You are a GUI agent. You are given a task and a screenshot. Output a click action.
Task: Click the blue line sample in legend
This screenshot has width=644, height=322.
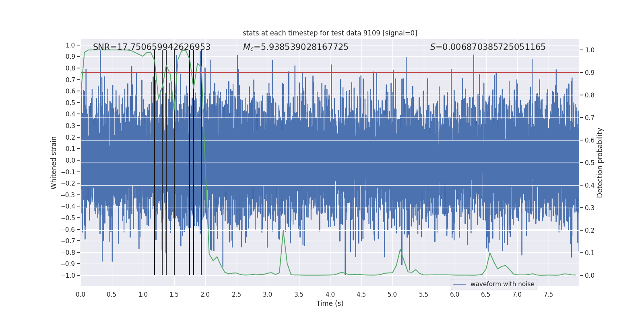[x=460, y=284]
